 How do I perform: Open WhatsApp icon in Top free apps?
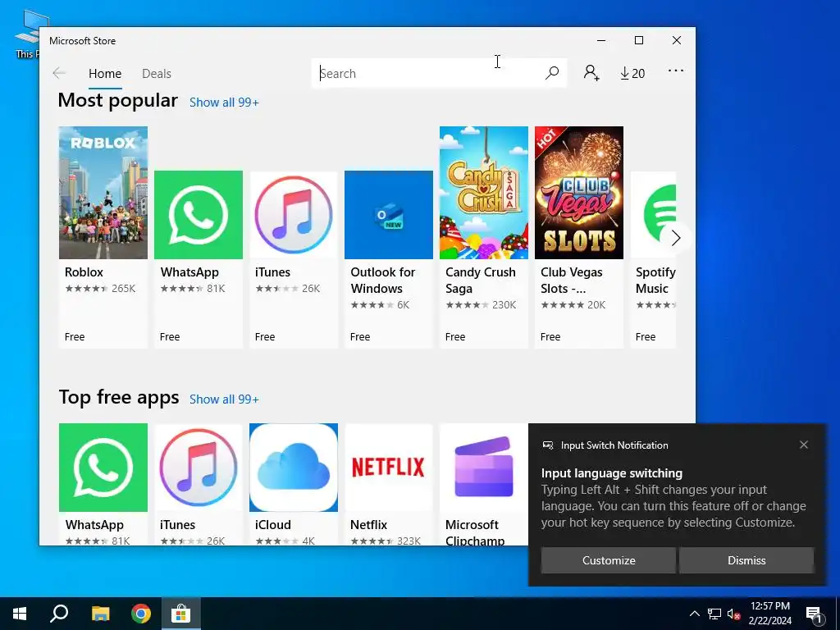[x=103, y=468]
